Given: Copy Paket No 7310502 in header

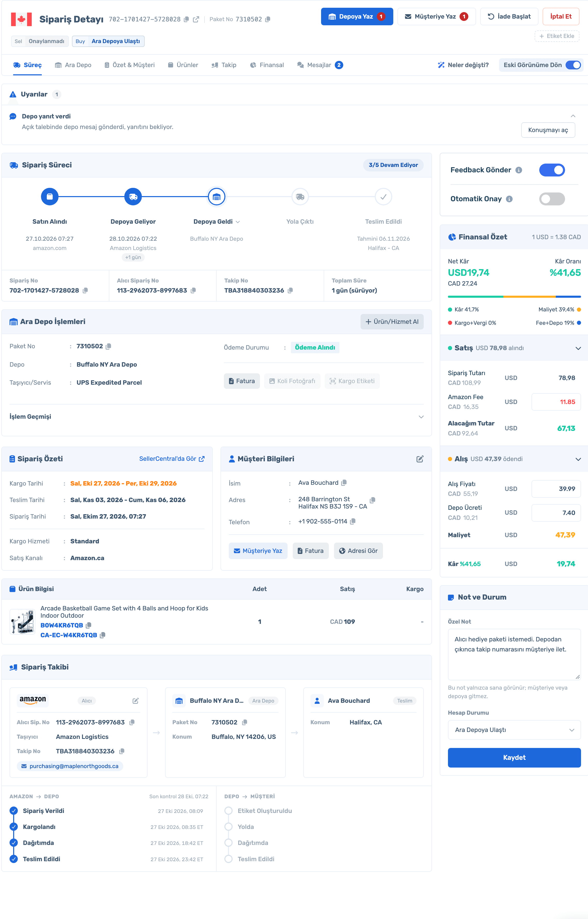Looking at the screenshot, I should coord(268,19).
